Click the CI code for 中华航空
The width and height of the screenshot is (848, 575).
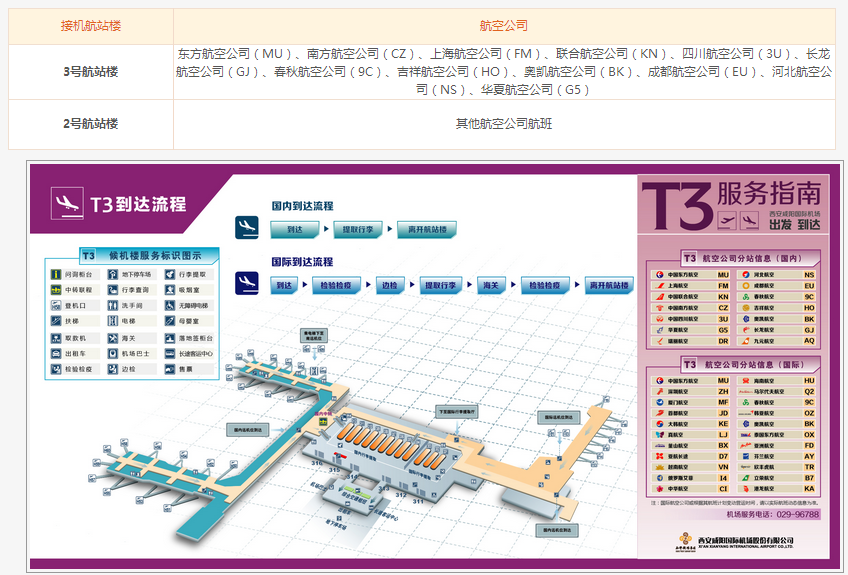tap(724, 488)
